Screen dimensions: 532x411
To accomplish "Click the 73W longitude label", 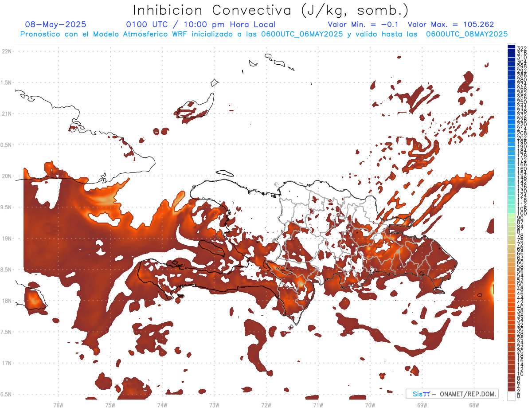I will pyautogui.click(x=214, y=405).
